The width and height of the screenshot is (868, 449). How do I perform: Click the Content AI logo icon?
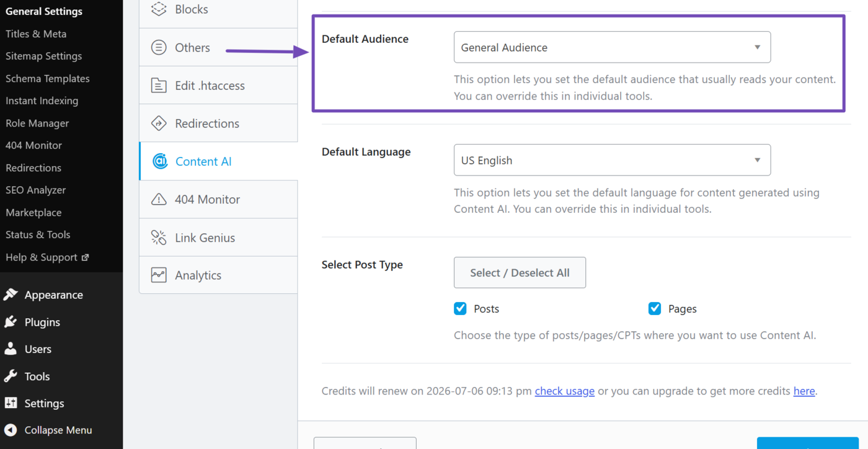(160, 161)
